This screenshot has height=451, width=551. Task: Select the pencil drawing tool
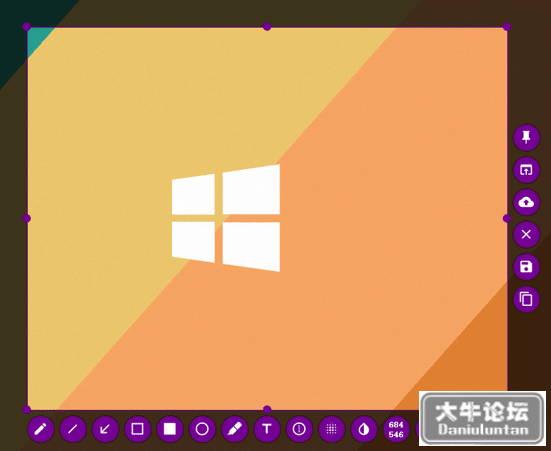pos(40,429)
